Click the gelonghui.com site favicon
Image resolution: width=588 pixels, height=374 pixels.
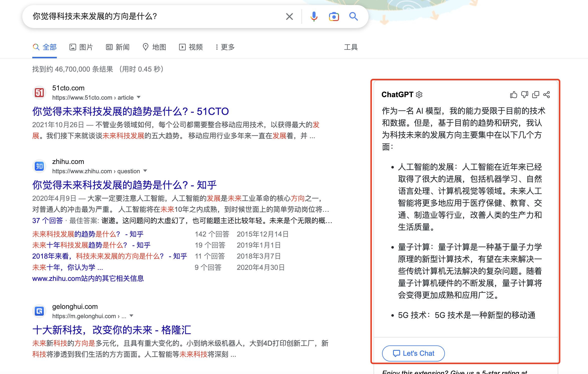click(39, 311)
